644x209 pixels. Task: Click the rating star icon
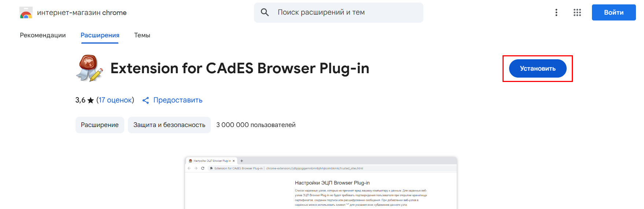click(x=91, y=100)
